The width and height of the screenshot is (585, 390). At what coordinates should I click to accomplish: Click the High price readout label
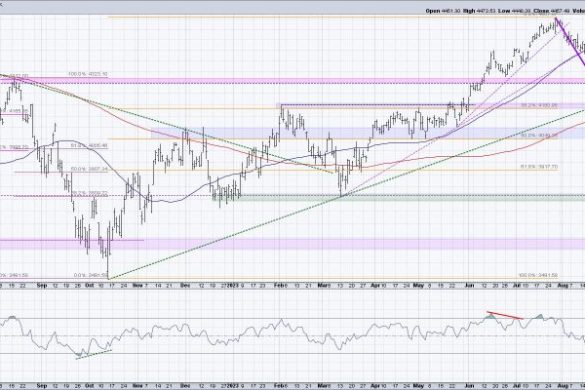pos(469,11)
